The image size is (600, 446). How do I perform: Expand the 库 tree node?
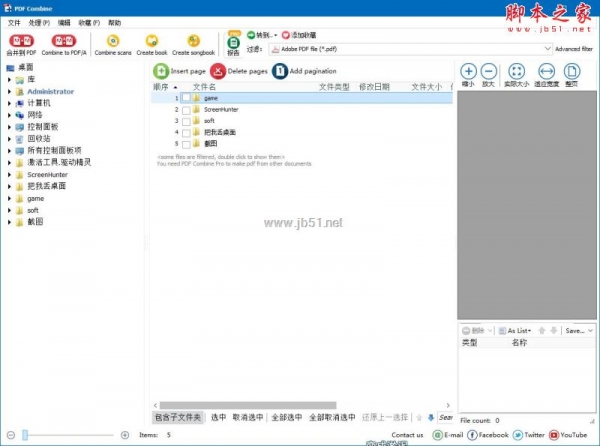[x=10, y=80]
